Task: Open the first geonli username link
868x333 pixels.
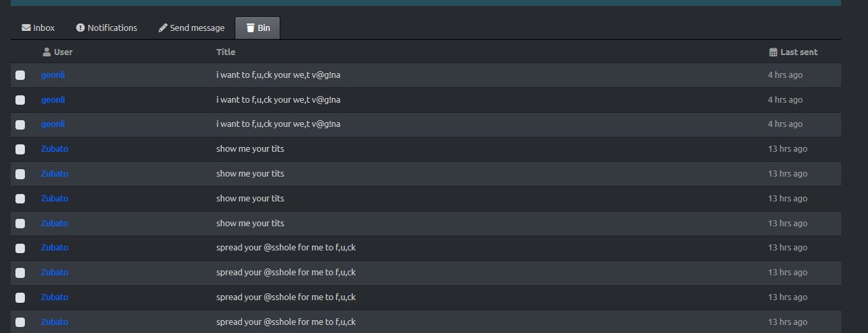Action: click(x=53, y=75)
